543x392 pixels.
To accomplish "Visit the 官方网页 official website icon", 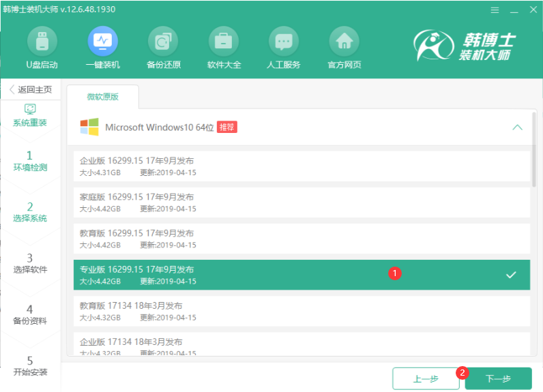I will (344, 42).
